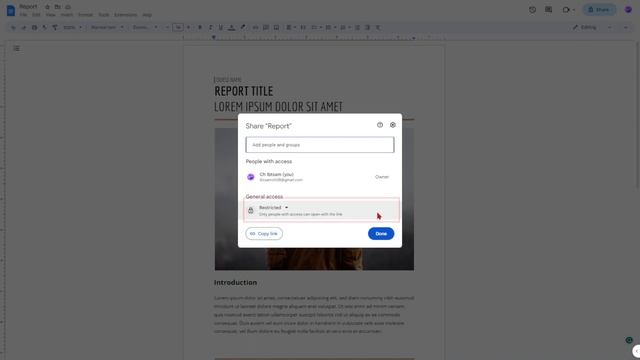640x360 pixels.
Task: Click the Spelling and grammar check icon
Action: (x=44, y=27)
